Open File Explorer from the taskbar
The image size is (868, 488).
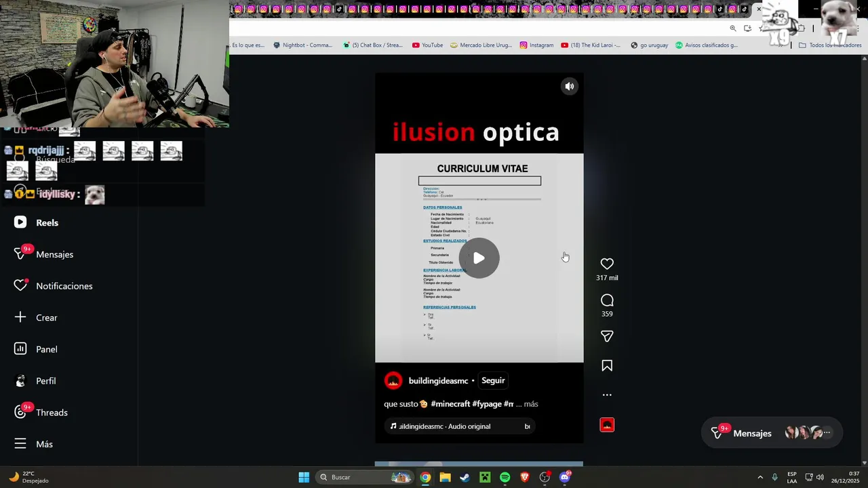(x=445, y=477)
